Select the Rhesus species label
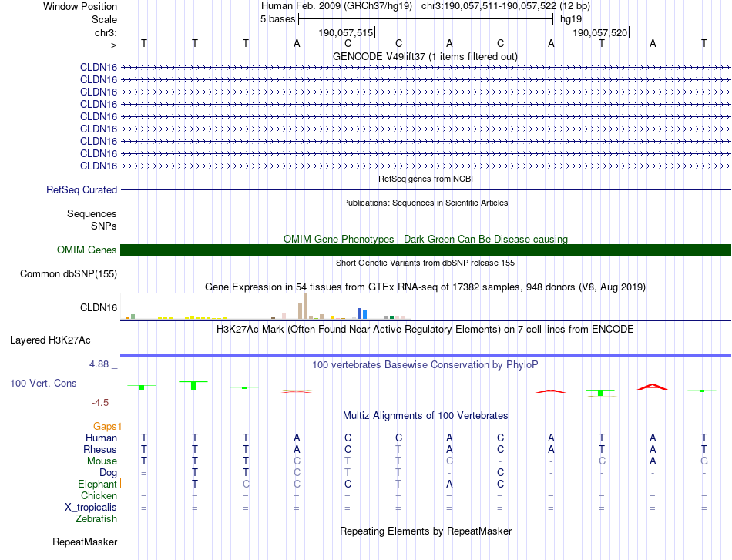732x560 pixels. 100,449
